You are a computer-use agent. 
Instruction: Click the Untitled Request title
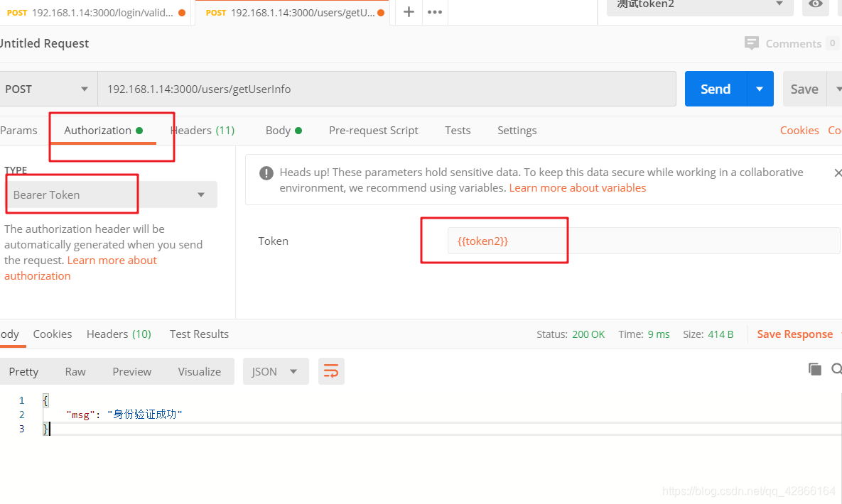[45, 43]
